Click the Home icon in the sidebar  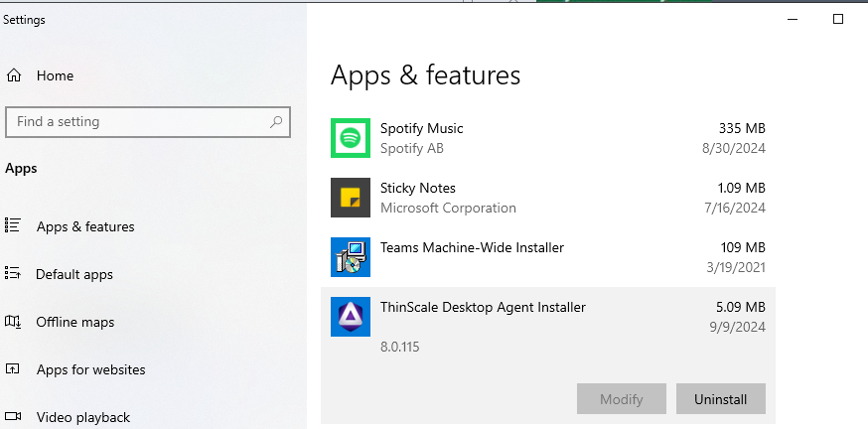[x=14, y=75]
